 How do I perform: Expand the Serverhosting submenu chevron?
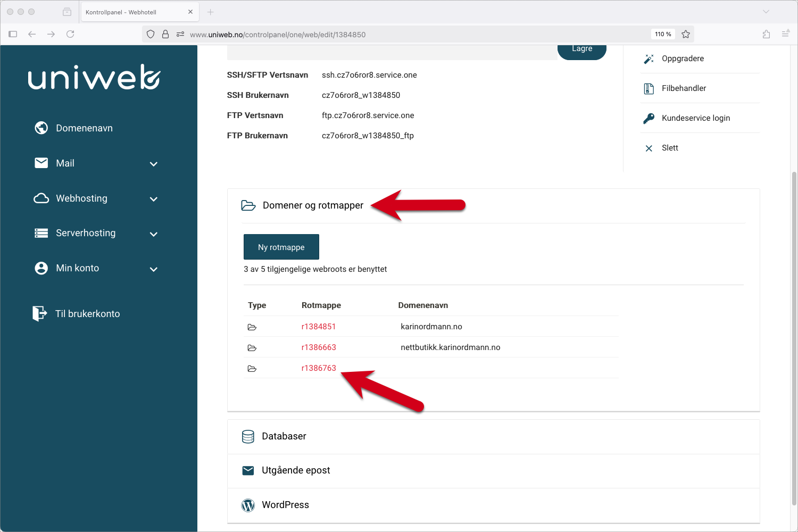(x=154, y=234)
